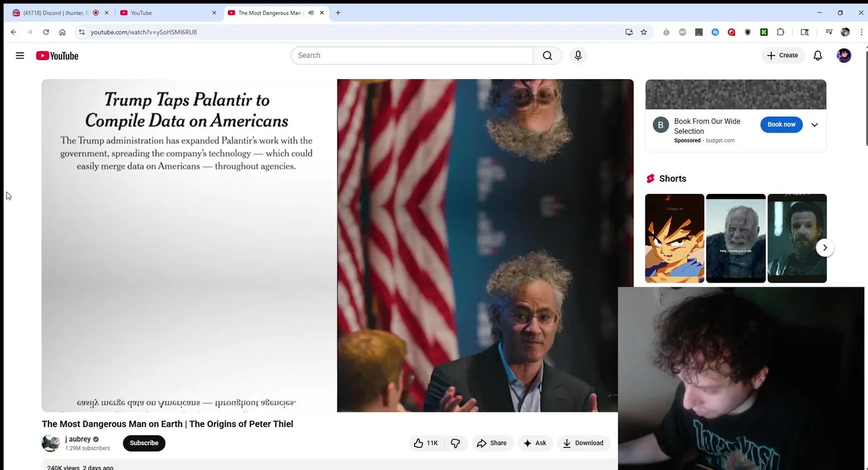The height and width of the screenshot is (470, 868).
Task: Open j aubrey channel avatar
Action: (51, 443)
